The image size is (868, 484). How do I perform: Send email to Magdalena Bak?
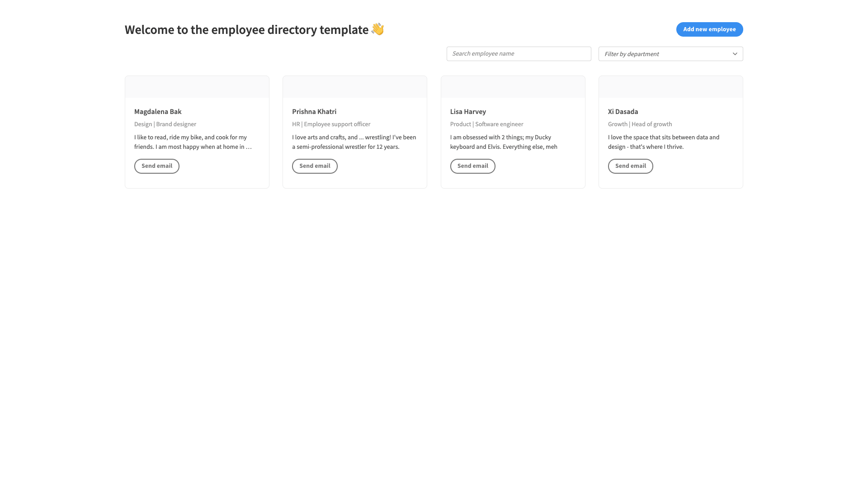tap(157, 166)
